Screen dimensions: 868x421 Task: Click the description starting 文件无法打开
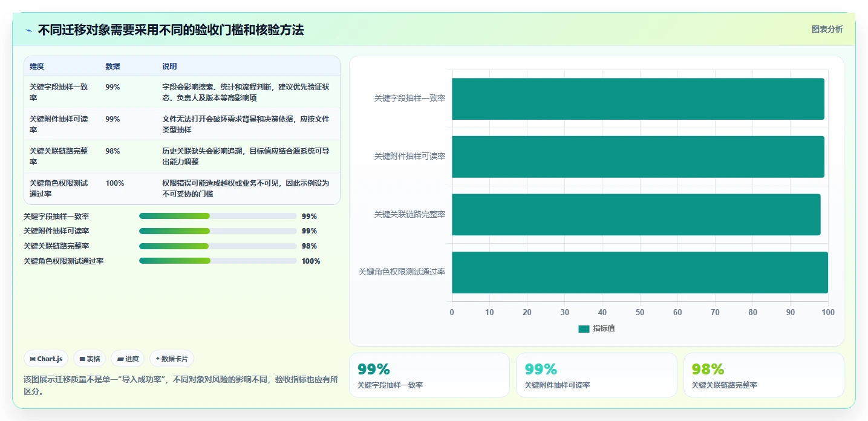pos(246,125)
